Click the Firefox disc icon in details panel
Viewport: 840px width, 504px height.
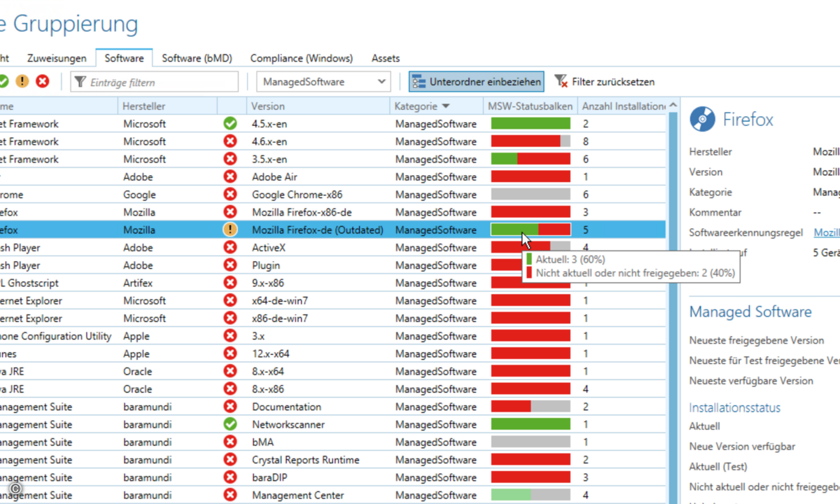pos(703,120)
